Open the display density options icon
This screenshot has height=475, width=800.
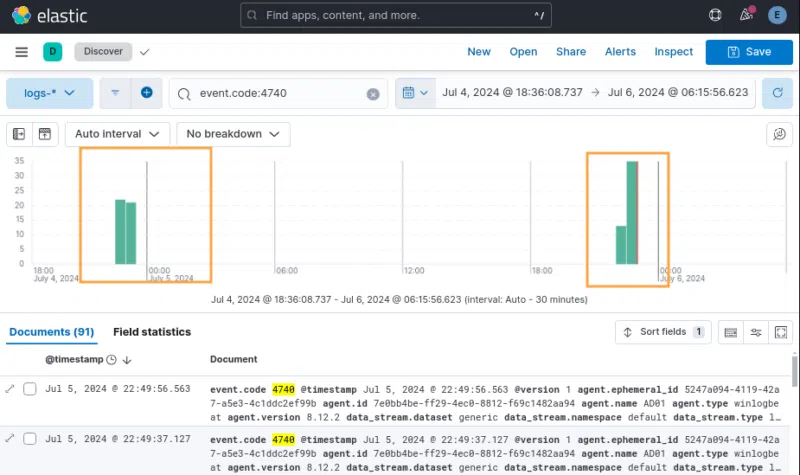(x=731, y=333)
